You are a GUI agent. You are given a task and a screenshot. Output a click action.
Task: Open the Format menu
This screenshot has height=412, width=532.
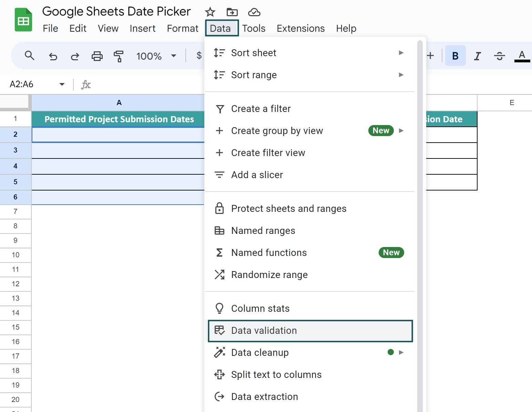click(183, 28)
